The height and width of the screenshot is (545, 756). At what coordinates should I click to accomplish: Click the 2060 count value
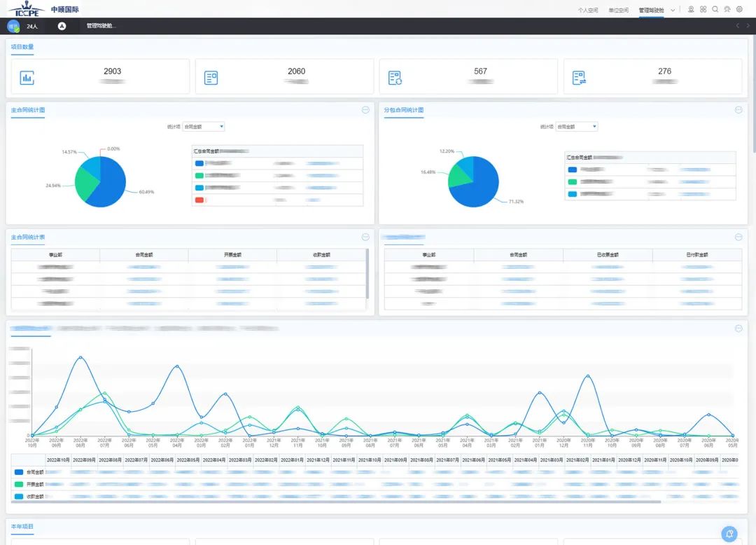[297, 71]
